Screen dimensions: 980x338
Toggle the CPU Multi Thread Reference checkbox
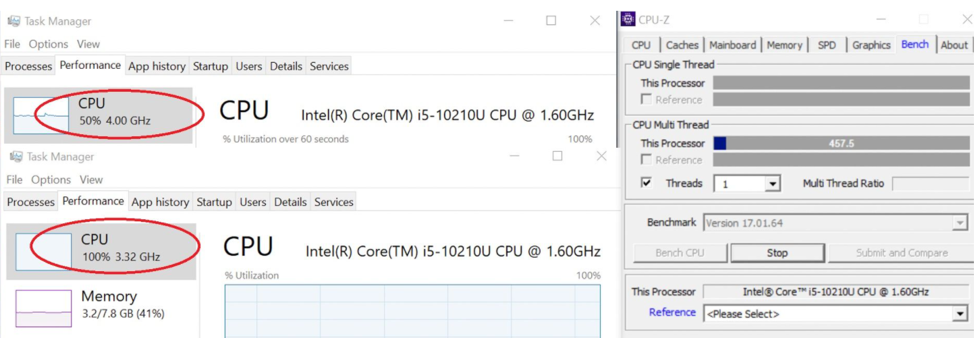click(x=647, y=160)
